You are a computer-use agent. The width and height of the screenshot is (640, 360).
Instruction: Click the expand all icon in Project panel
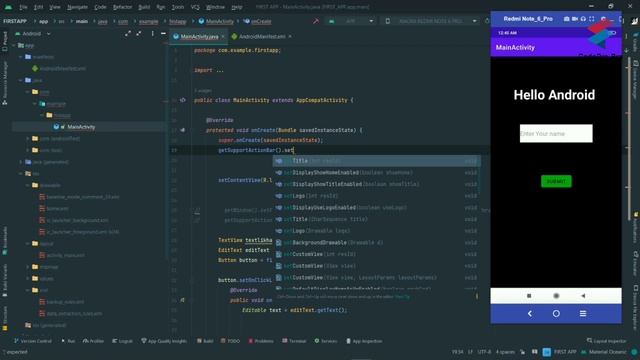click(x=128, y=33)
